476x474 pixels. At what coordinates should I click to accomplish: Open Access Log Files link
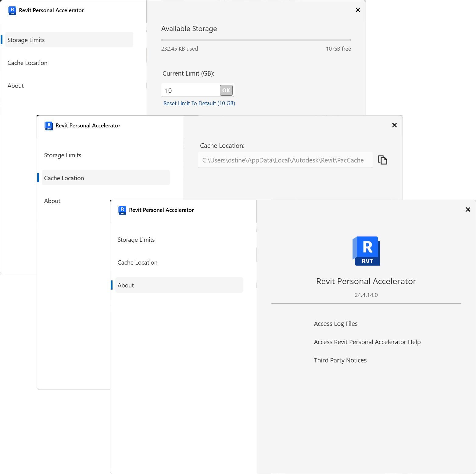tap(336, 324)
